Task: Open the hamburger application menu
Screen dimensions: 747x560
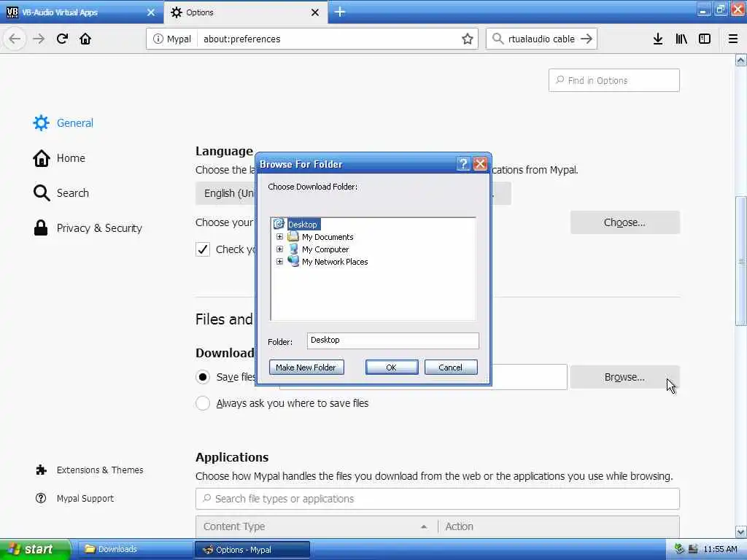Action: click(x=733, y=39)
